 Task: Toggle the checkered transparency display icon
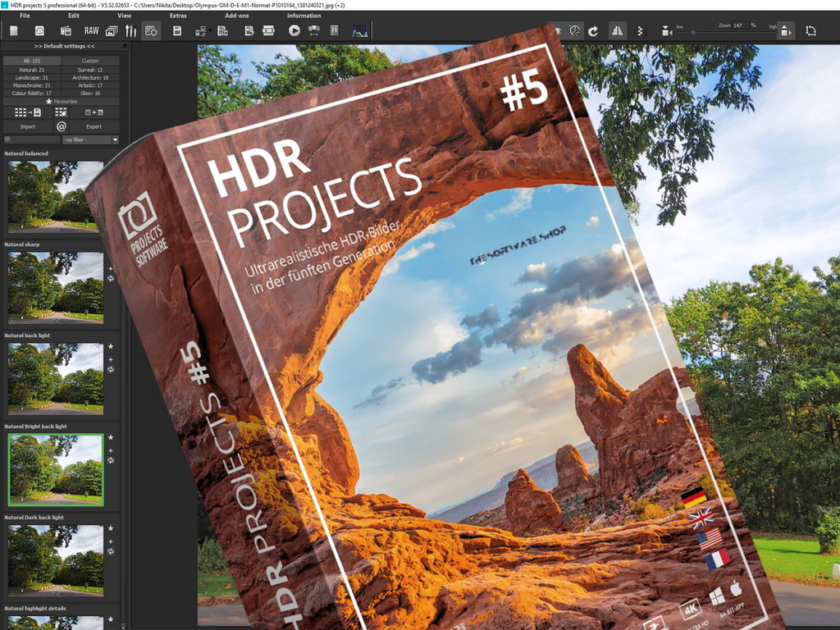(x=641, y=31)
